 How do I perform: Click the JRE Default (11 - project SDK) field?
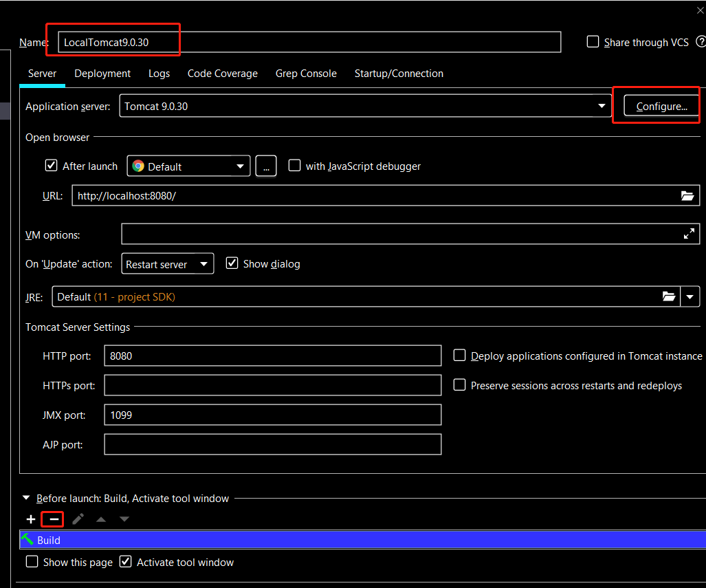366,296
